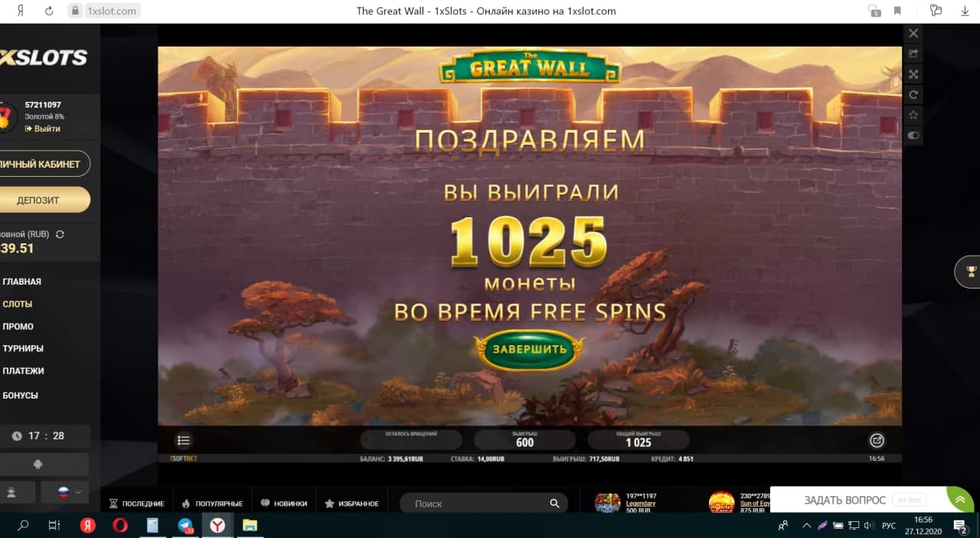Open ПРОМО menu item
Image resolution: width=980 pixels, height=538 pixels.
(x=18, y=326)
